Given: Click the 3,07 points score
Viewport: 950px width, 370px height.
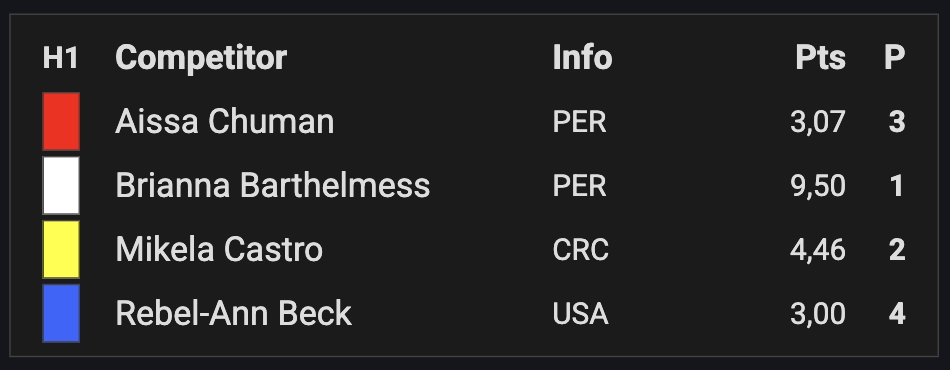Looking at the screenshot, I should (x=818, y=122).
